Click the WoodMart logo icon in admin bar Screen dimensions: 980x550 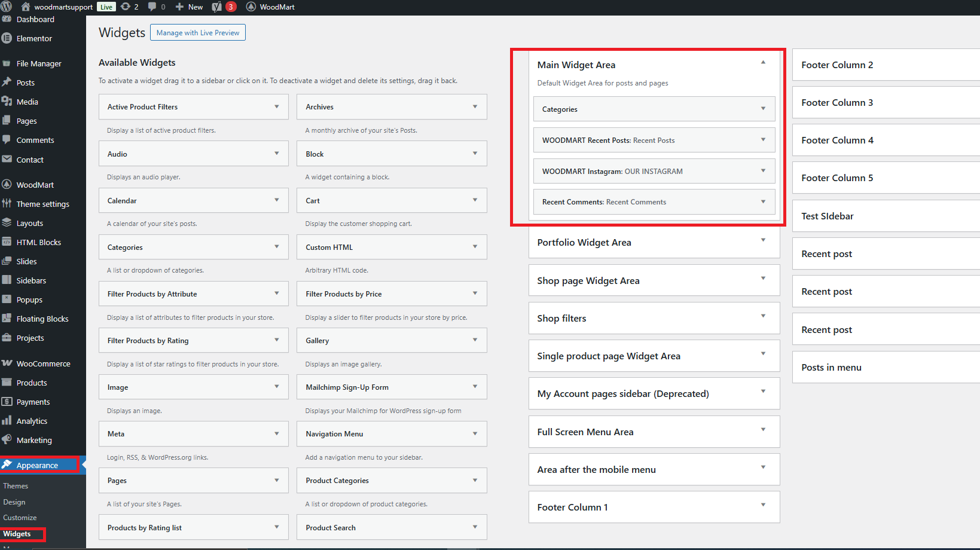click(x=251, y=7)
